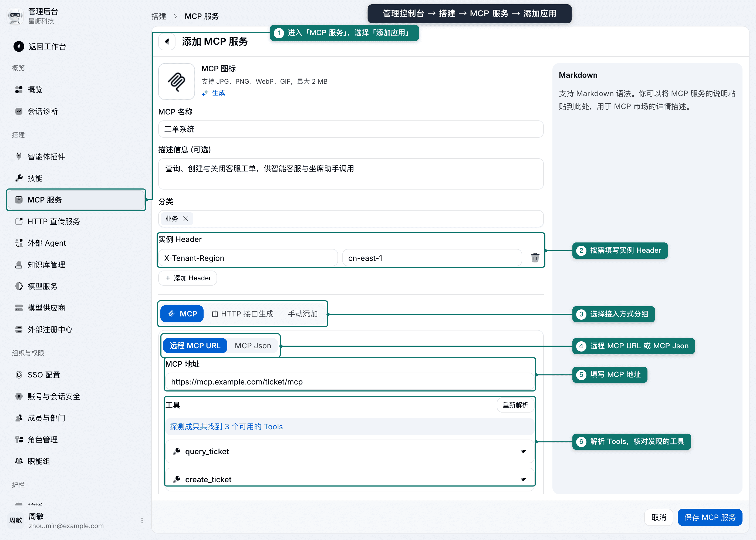Open user menu dots beside 周敏

pos(142,520)
